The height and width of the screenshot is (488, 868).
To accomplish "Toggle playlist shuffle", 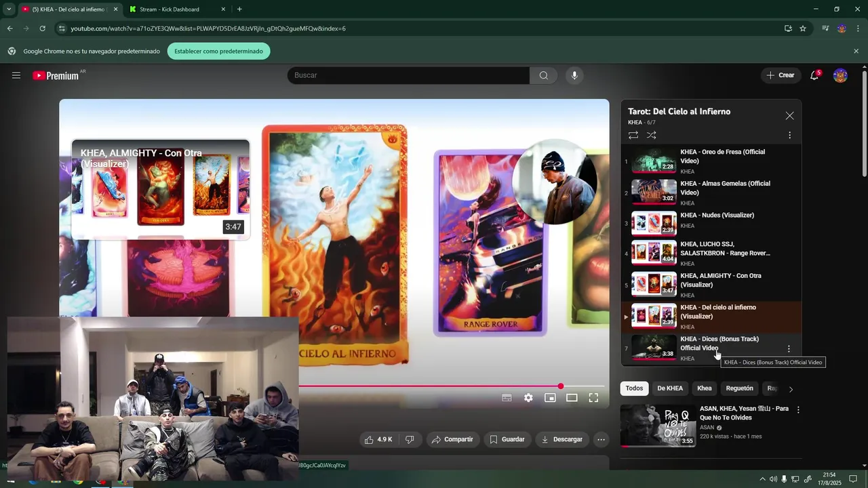I will pyautogui.click(x=651, y=135).
